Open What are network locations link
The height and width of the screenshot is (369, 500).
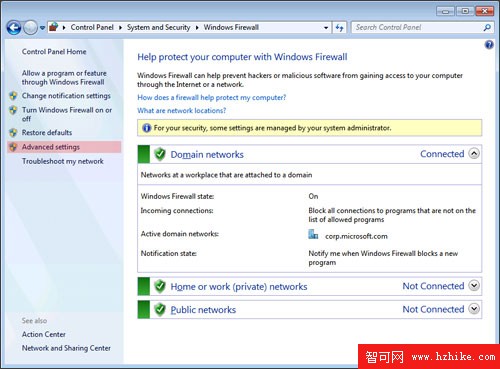coord(182,111)
